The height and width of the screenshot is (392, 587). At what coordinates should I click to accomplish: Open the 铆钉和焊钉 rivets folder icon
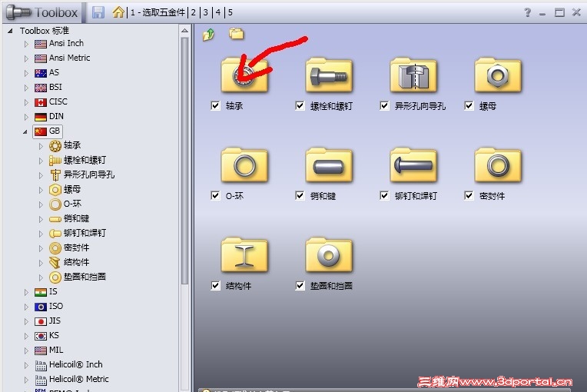tap(413, 165)
